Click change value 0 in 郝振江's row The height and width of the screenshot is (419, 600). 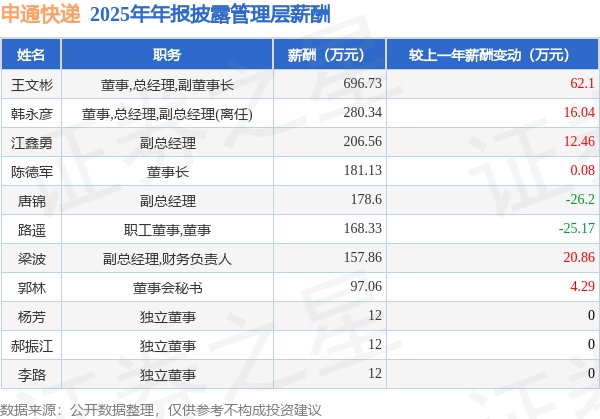[x=591, y=344]
